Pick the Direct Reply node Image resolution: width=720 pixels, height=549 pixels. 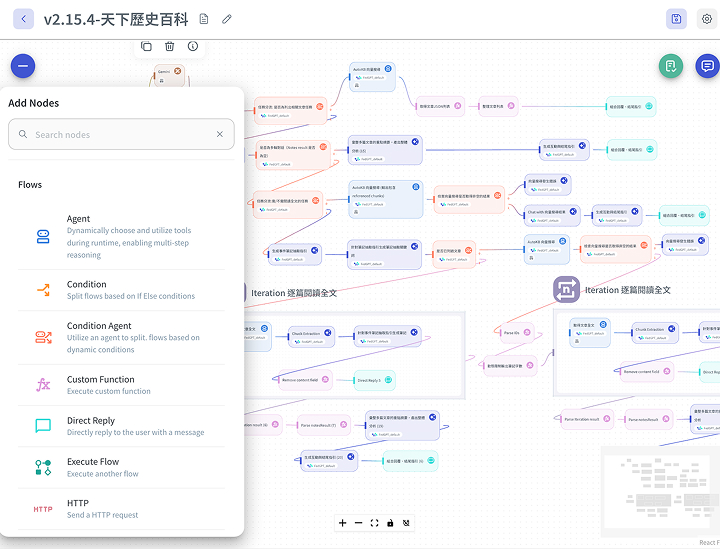point(121,426)
